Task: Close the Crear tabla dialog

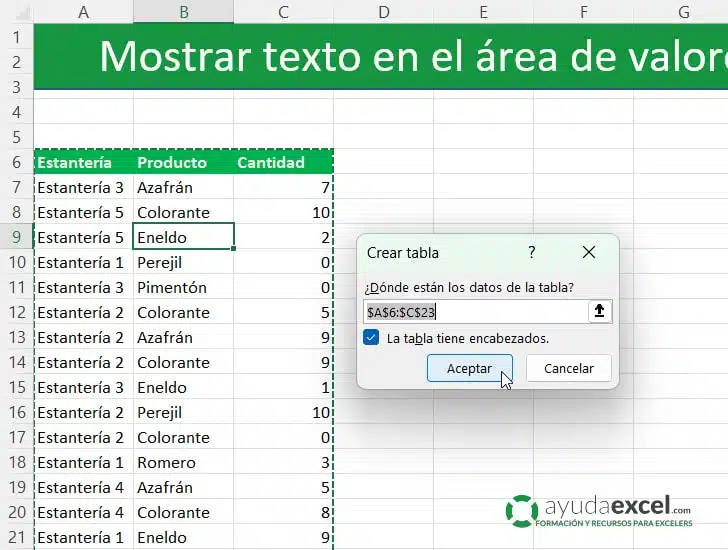Action: (589, 252)
